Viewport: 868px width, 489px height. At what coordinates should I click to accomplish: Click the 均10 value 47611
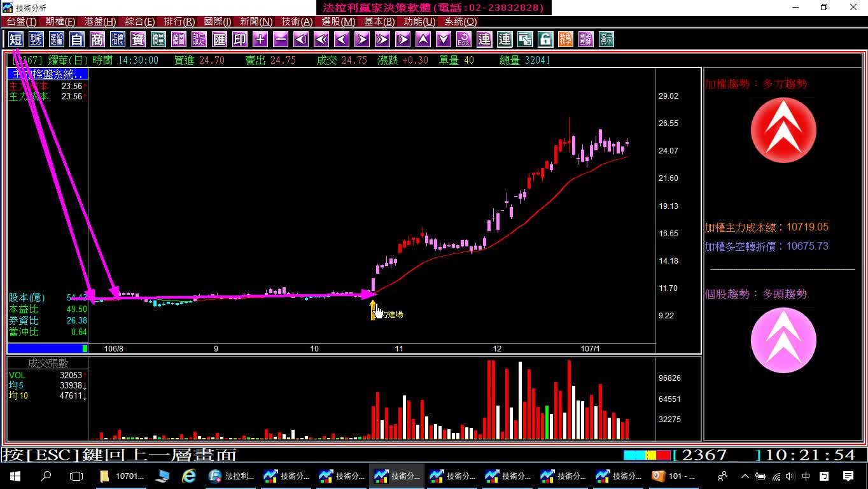(x=71, y=396)
